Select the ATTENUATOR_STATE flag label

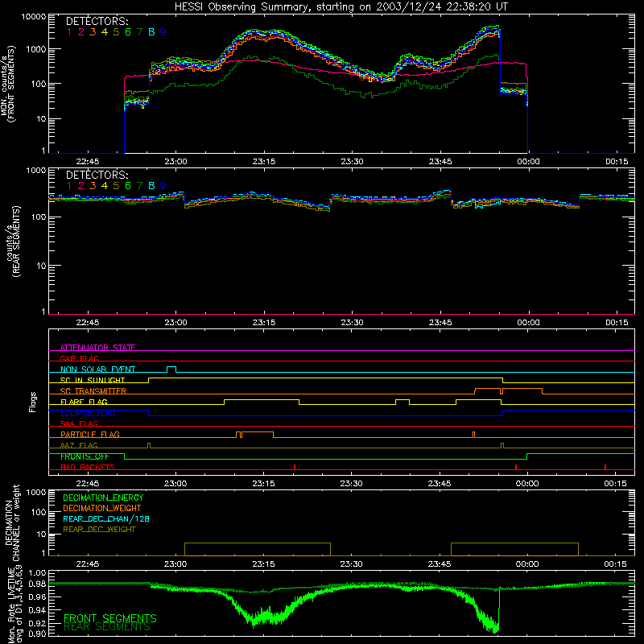97,348
